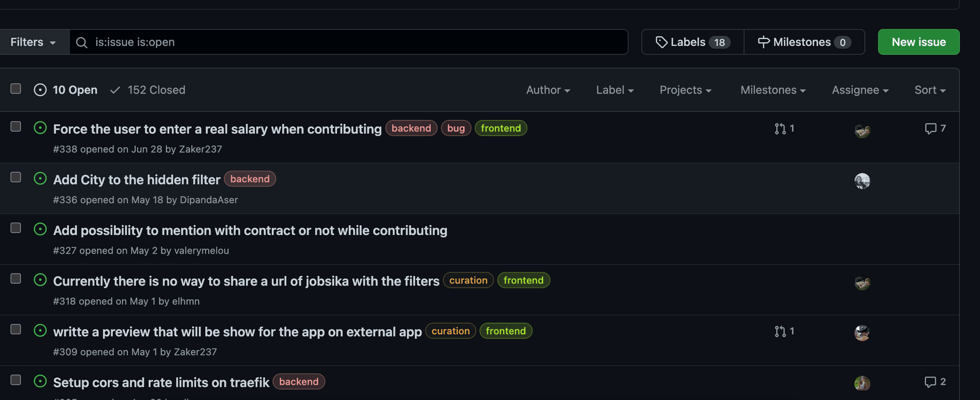Viewport: 980px width, 400px height.
Task: Open issue about sharing jobsika url with filters
Action: tap(246, 281)
